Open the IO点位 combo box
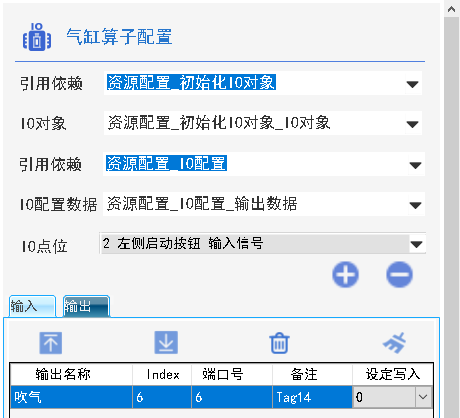Viewport: 460px width, 418px height. point(263,244)
